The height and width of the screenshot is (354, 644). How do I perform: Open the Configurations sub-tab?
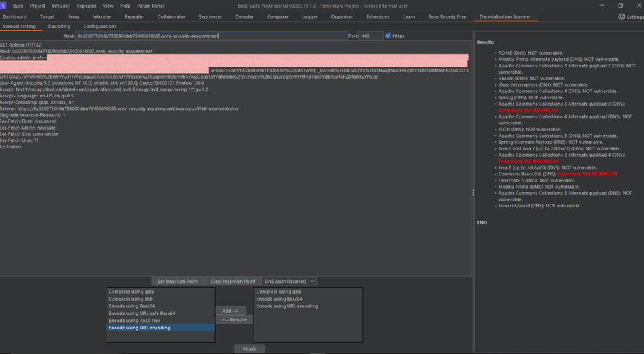point(100,26)
